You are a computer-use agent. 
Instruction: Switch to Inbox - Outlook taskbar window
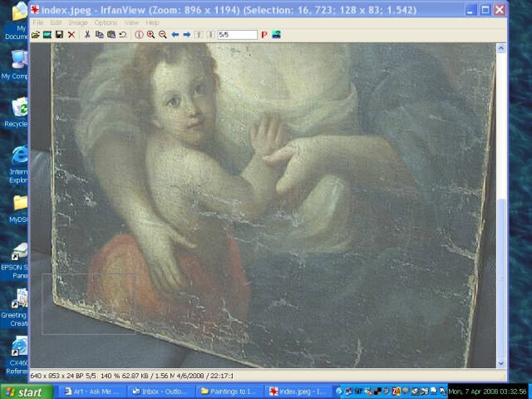(161, 392)
